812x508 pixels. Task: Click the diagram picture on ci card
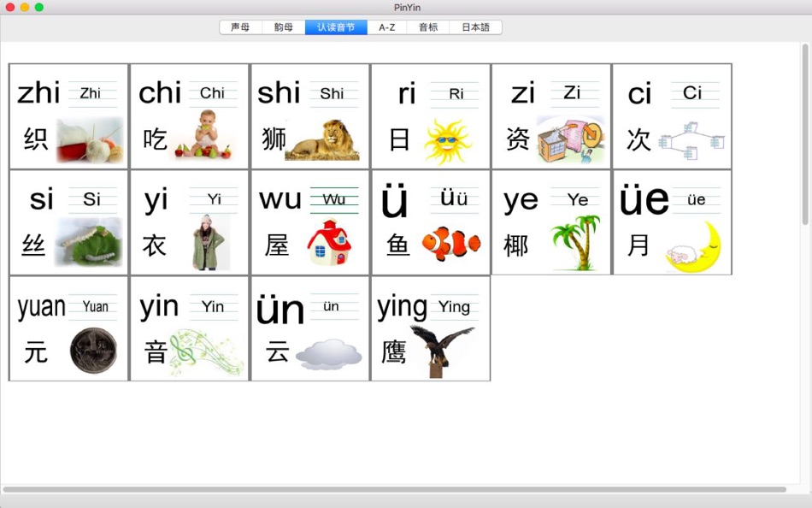click(x=691, y=140)
